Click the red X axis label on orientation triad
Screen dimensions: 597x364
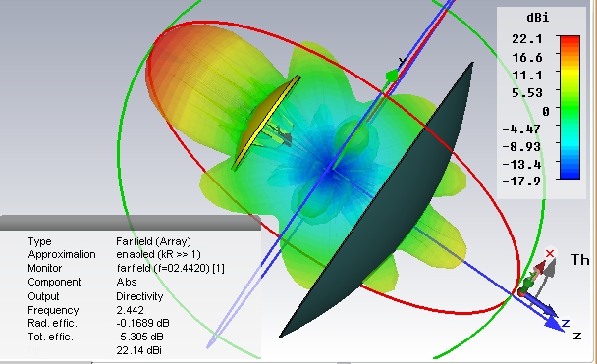click(x=550, y=253)
